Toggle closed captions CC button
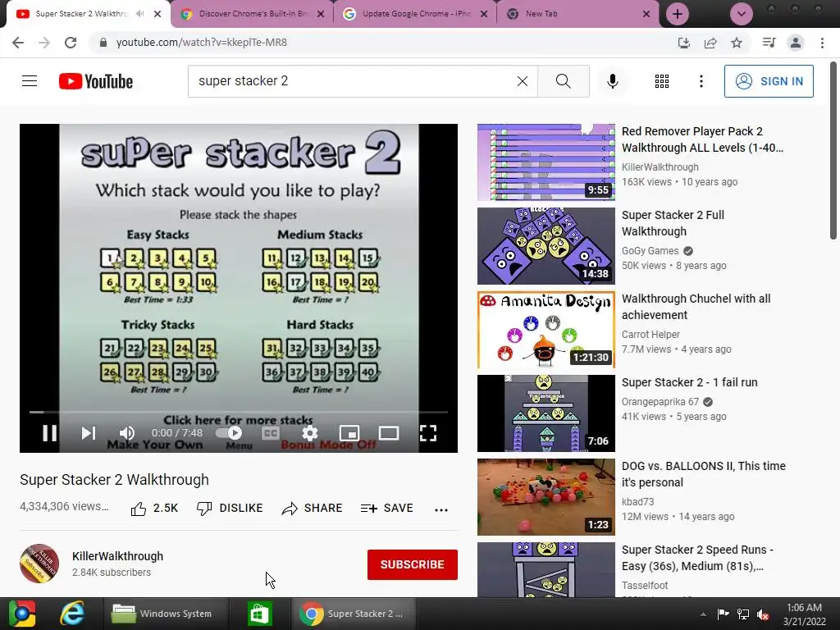The image size is (840, 630). (x=271, y=433)
